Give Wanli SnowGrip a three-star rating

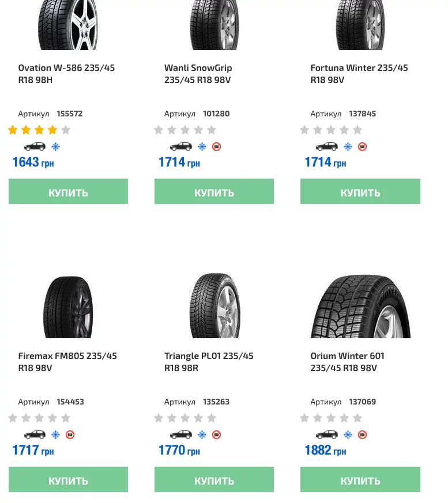tap(185, 130)
